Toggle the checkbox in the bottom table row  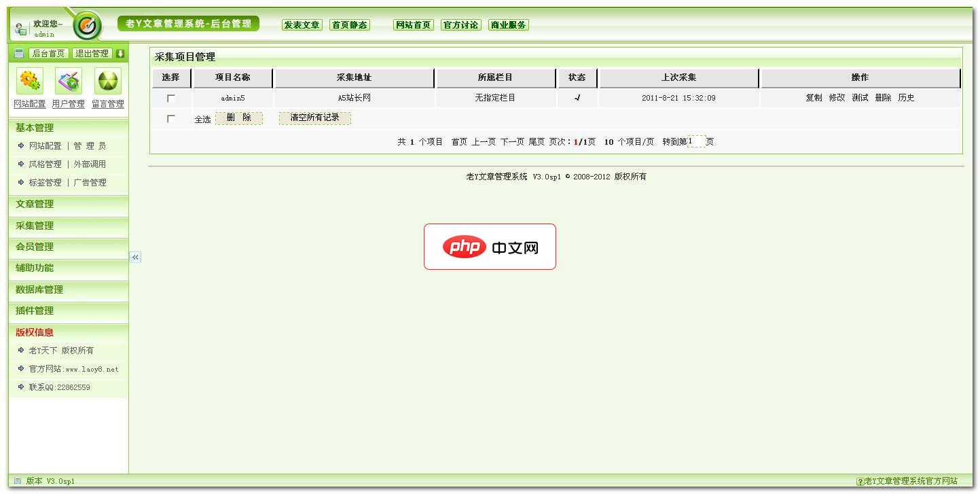[x=171, y=117]
